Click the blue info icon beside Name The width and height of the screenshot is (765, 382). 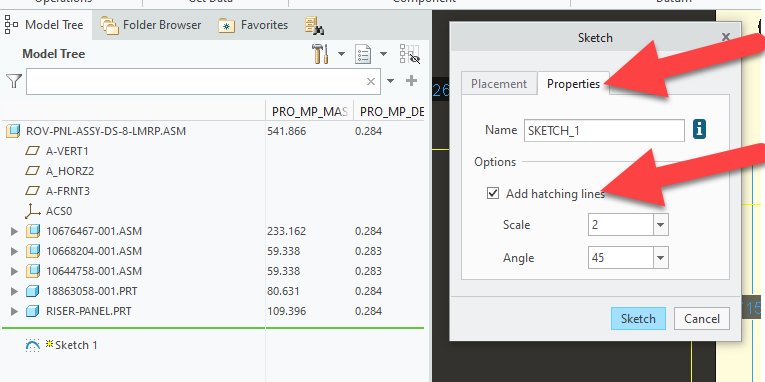(700, 130)
